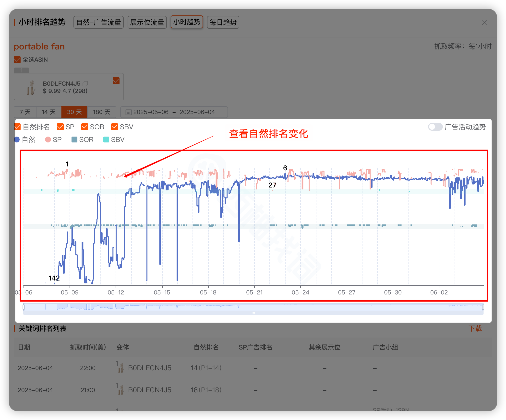The image size is (506, 420).
Task: Click the blue 自然 legend marker
Action: 17,140
